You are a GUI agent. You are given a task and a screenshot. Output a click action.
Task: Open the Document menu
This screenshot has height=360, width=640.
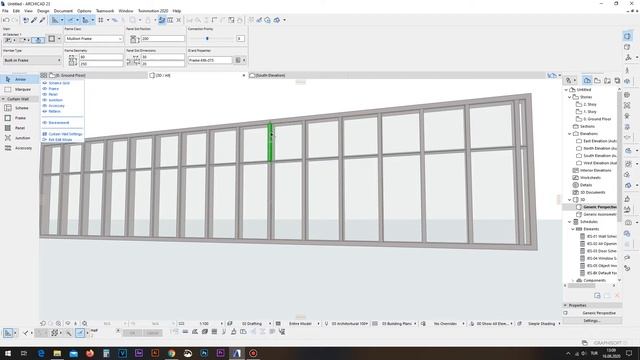click(x=63, y=11)
